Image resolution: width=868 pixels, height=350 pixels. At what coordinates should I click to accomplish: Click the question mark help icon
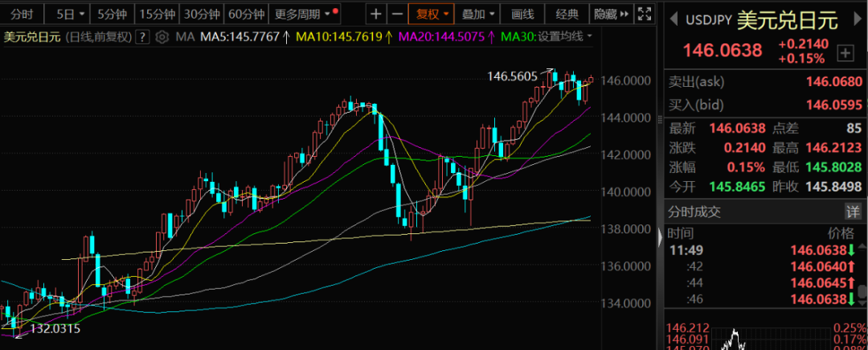tap(141, 37)
